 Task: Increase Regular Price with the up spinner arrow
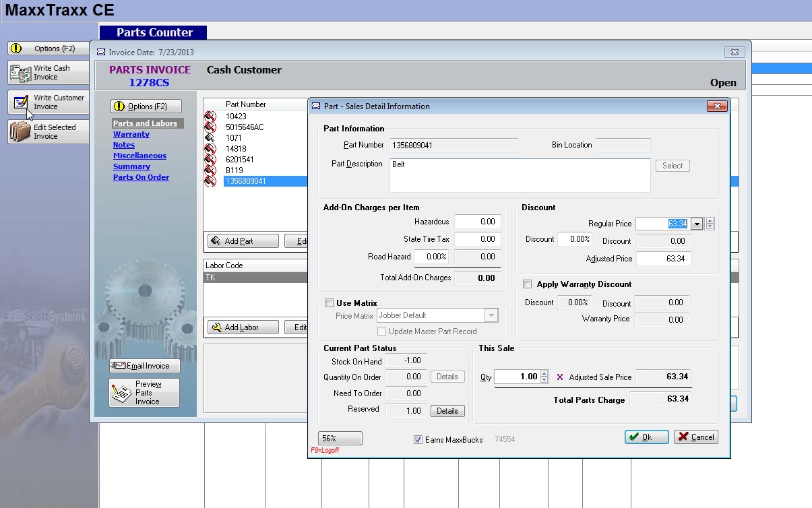(710, 221)
